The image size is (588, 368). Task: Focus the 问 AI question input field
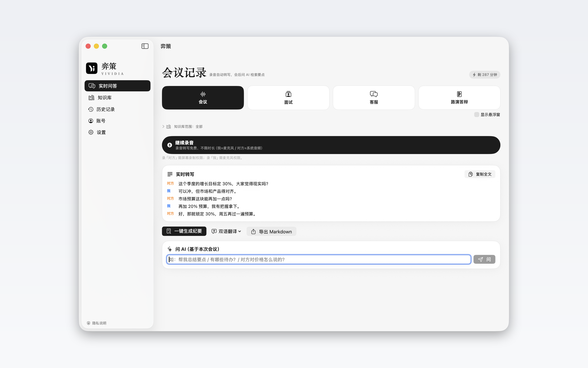319,259
